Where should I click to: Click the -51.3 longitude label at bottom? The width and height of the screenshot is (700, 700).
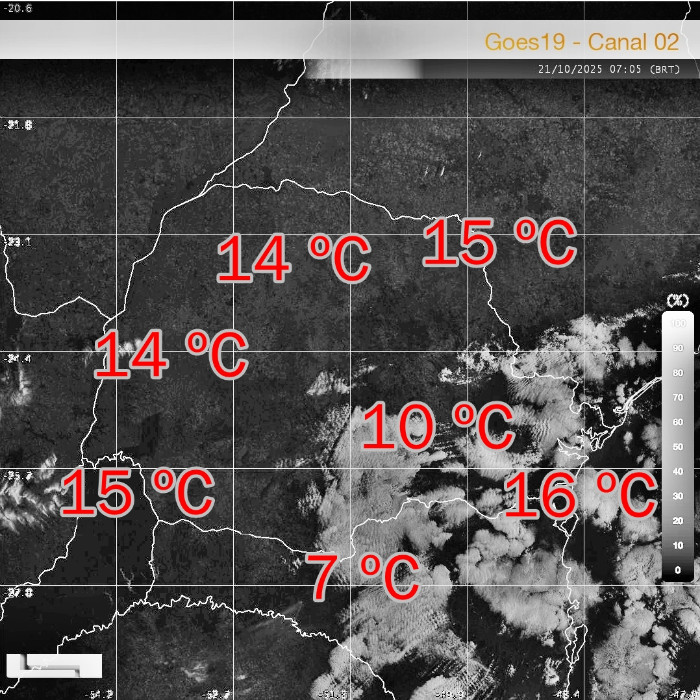coord(332,693)
